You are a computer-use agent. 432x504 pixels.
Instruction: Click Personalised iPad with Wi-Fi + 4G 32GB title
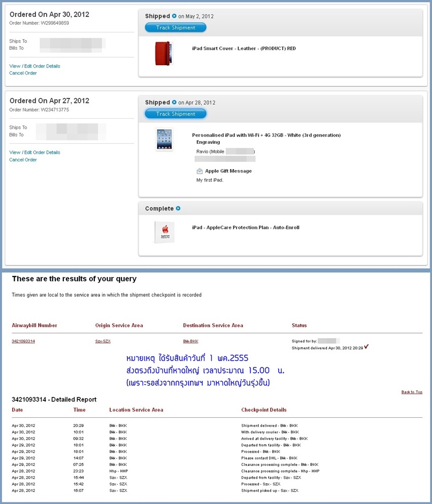click(267, 135)
